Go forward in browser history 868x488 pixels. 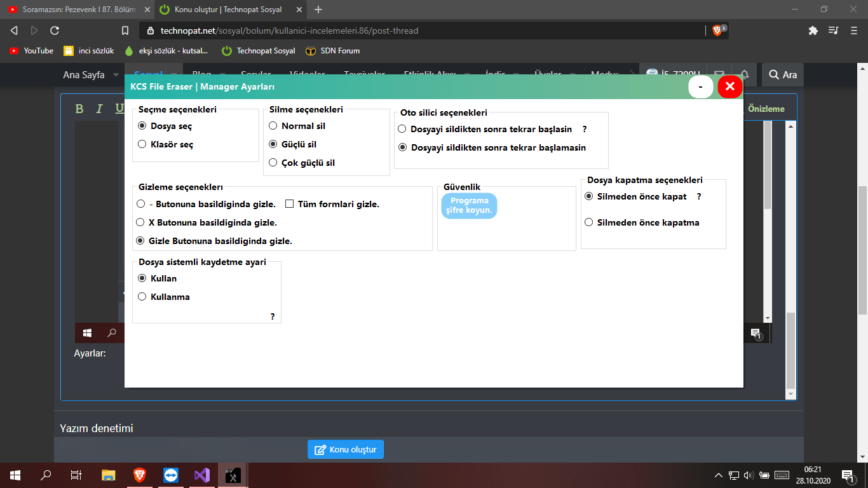[34, 30]
